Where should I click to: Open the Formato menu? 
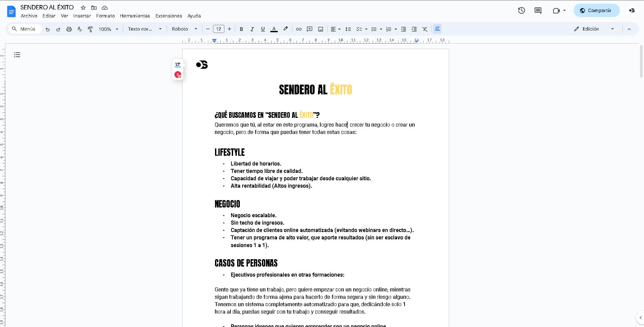point(105,16)
